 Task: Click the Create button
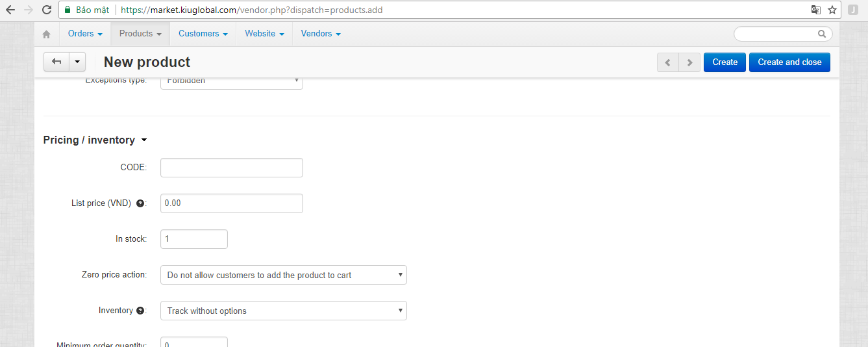[725, 62]
